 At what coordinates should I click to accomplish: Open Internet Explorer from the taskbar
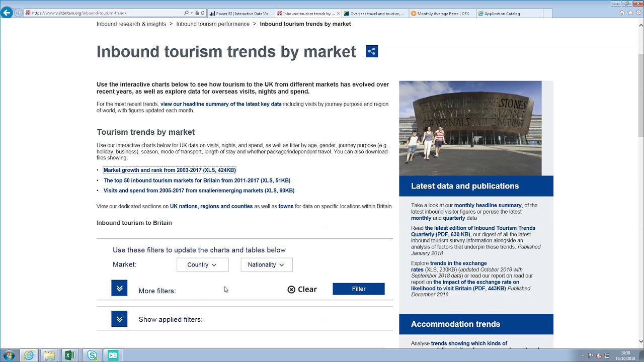29,355
